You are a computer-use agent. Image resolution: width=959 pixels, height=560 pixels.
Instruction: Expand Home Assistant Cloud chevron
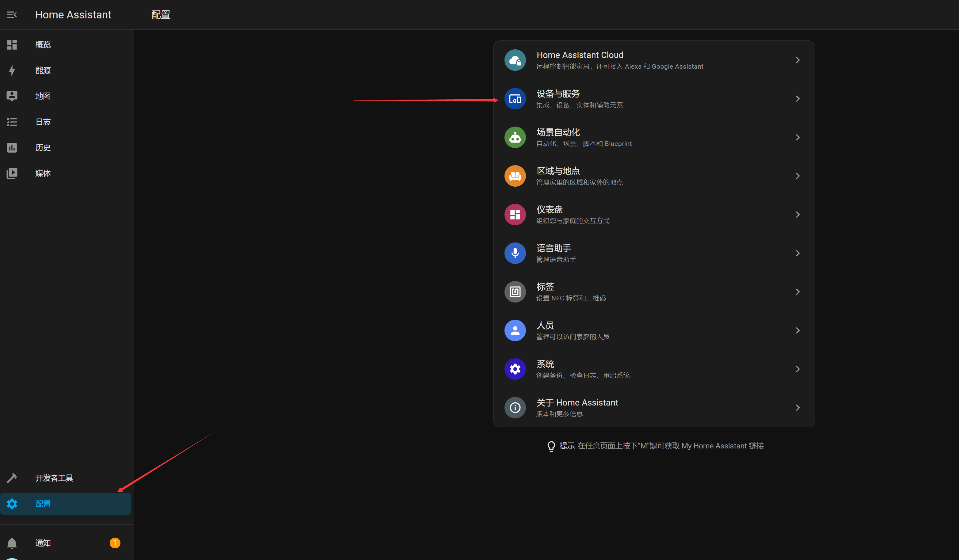(798, 60)
